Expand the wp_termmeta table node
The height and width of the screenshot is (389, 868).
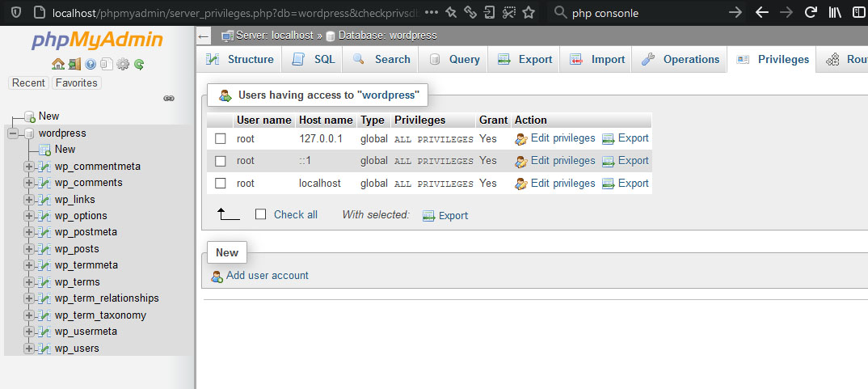click(x=29, y=265)
